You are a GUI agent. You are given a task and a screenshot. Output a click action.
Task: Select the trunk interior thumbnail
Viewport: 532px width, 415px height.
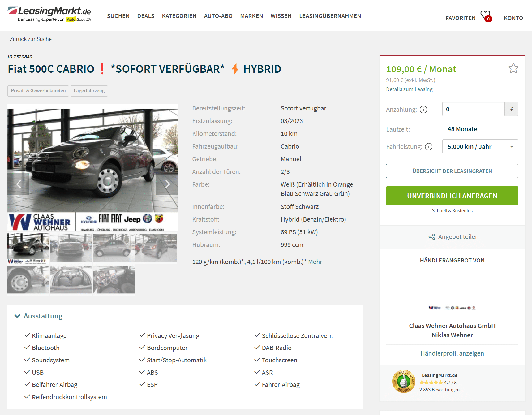click(x=71, y=280)
